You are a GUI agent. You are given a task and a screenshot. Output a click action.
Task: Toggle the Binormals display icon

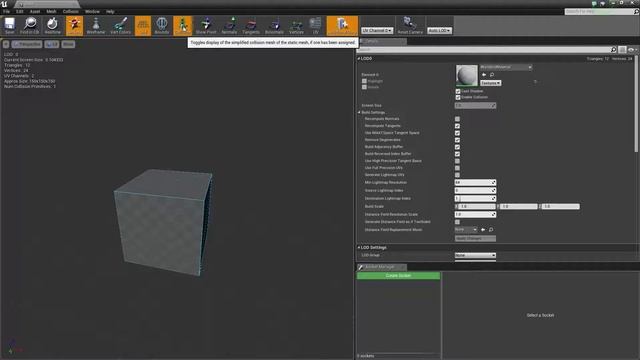(x=274, y=25)
